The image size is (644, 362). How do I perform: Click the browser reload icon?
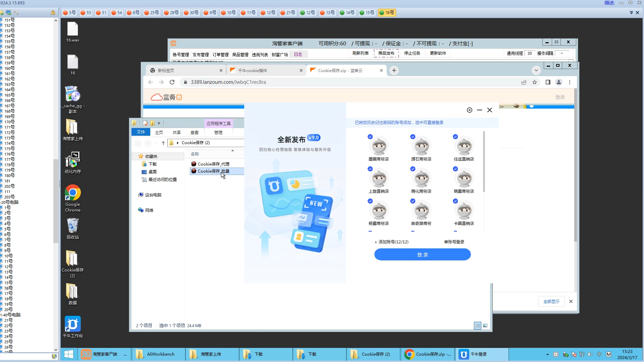coord(172,82)
